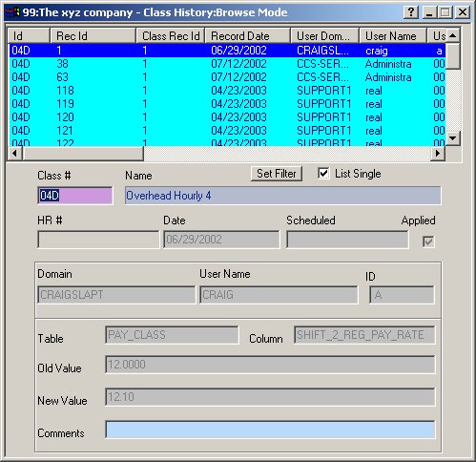Click the application icon in the title bar
476x462 pixels.
point(12,12)
